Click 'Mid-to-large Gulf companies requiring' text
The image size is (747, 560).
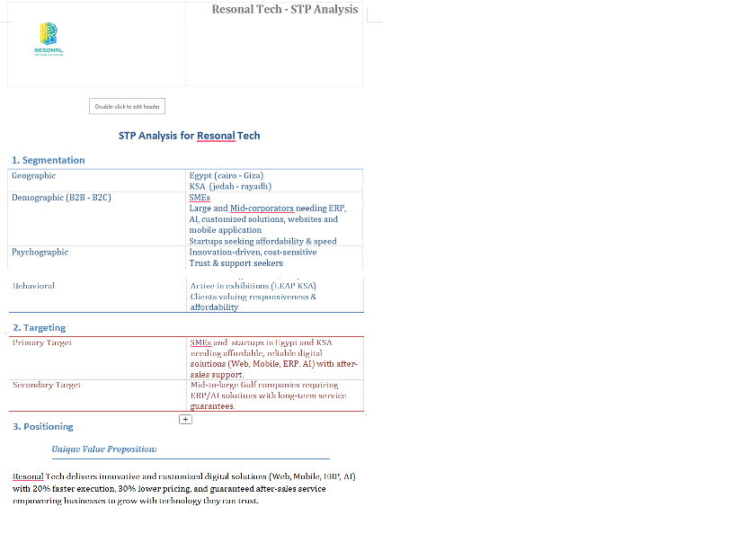[x=264, y=385]
